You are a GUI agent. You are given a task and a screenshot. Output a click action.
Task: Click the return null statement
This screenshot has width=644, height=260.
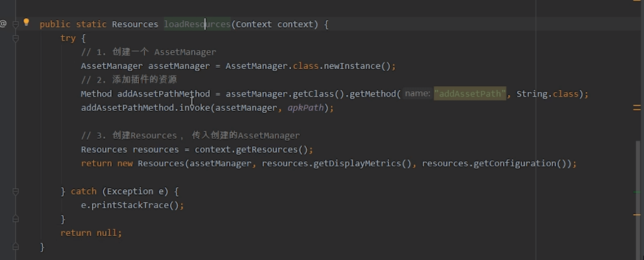pyautogui.click(x=91, y=233)
